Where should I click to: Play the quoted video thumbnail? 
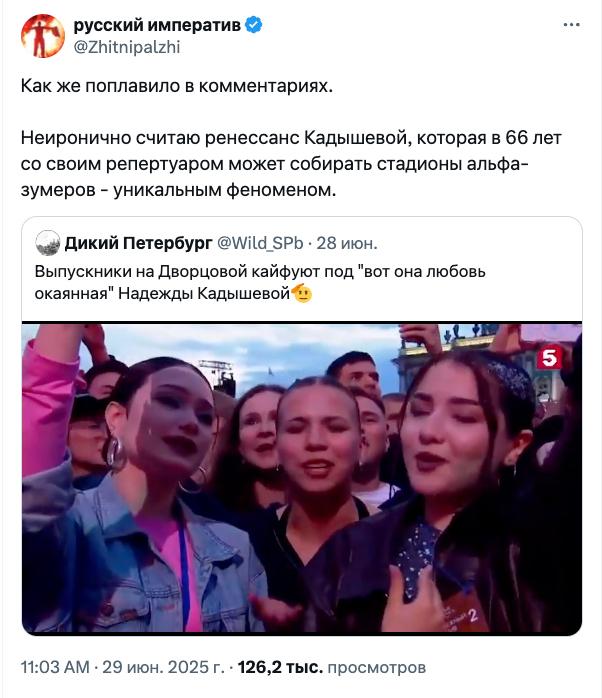302,478
